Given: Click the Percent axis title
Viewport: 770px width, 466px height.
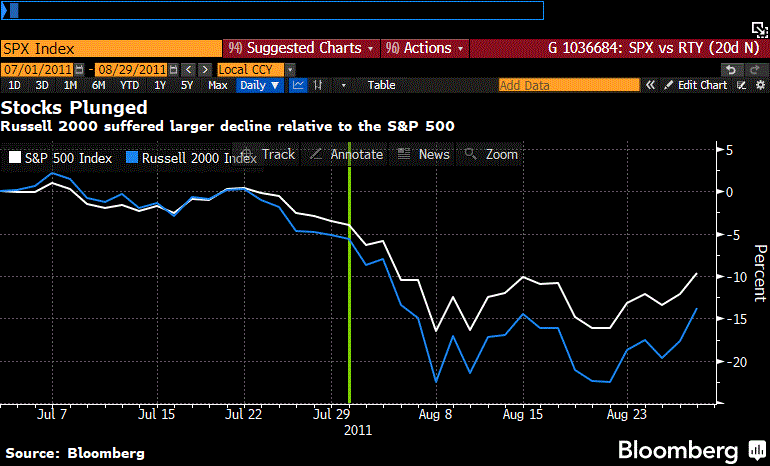Looking at the screenshot, I should coord(760,273).
